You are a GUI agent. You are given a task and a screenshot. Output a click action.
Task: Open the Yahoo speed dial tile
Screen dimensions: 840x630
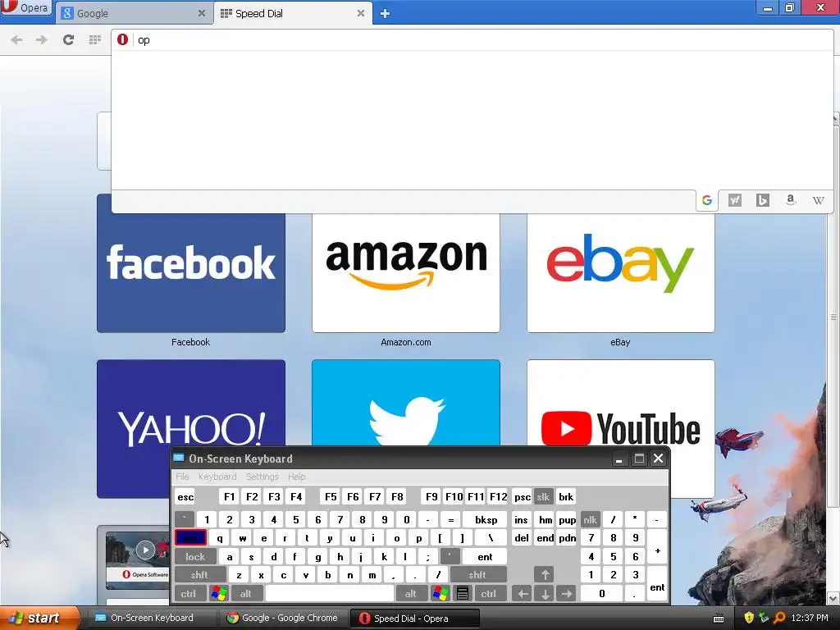[x=190, y=403]
